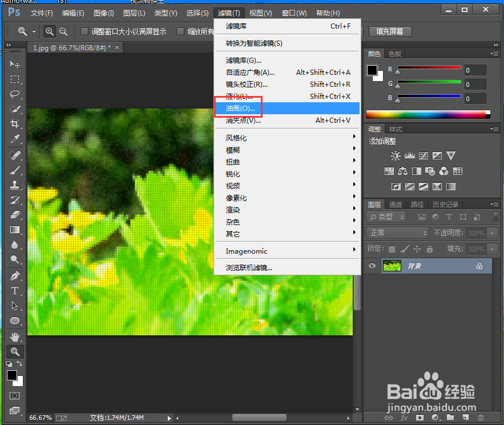
Task: Change screen mode icon in toolbox
Action: [14, 411]
